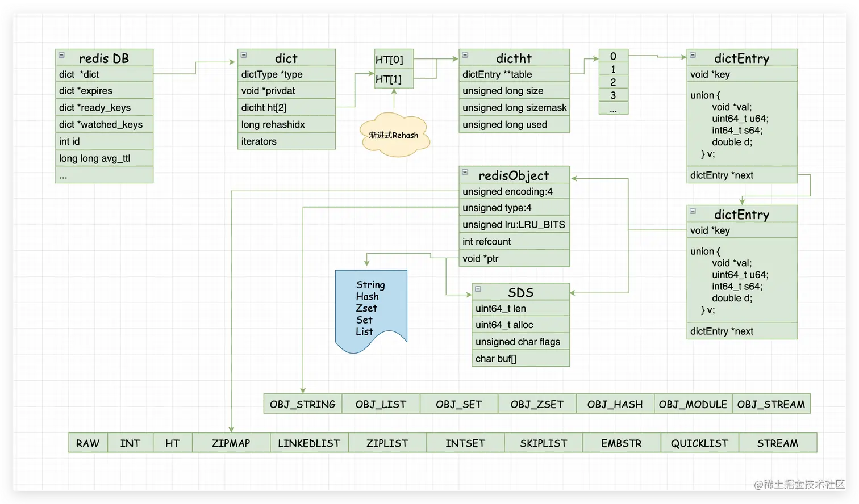Click the "unsigned encoding:4" field
Viewport: 859px width, 504px height.
coord(514,192)
